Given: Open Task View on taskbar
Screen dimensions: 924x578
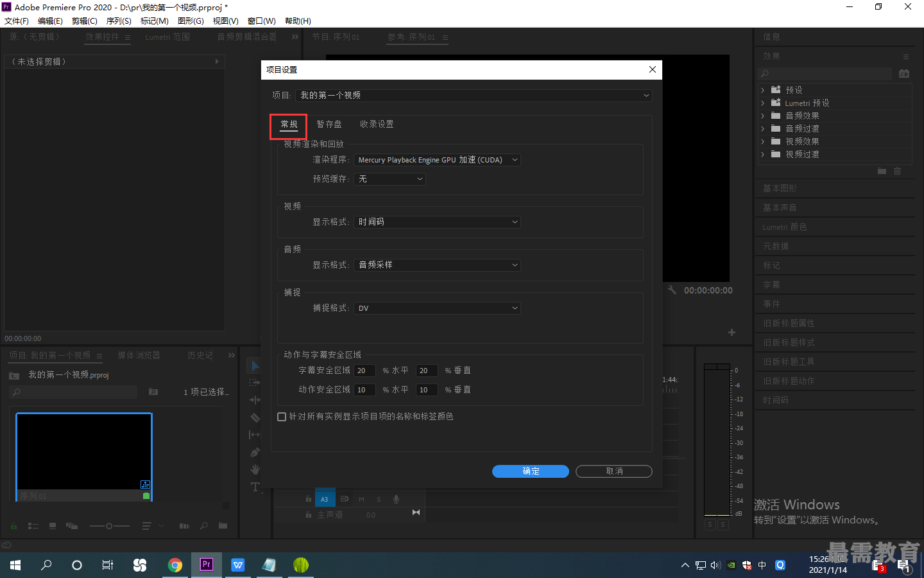Looking at the screenshot, I should [108, 565].
